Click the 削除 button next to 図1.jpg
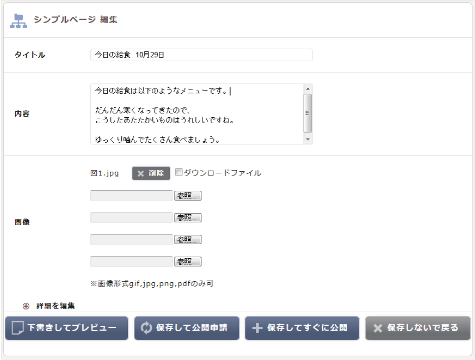The image size is (475, 360). [151, 173]
